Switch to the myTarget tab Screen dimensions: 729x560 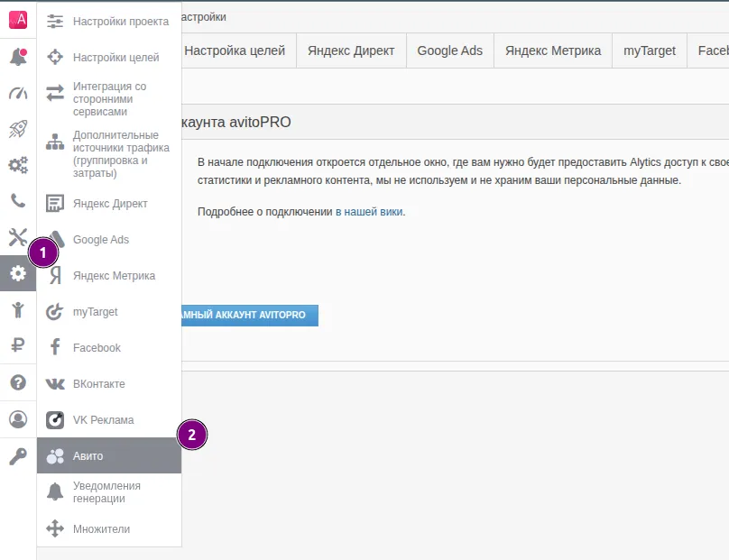click(650, 50)
